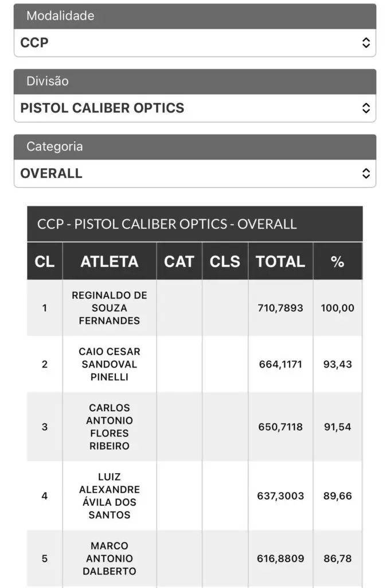The height and width of the screenshot is (588, 390).
Task: Click the CAT column header
Action: pos(179,261)
